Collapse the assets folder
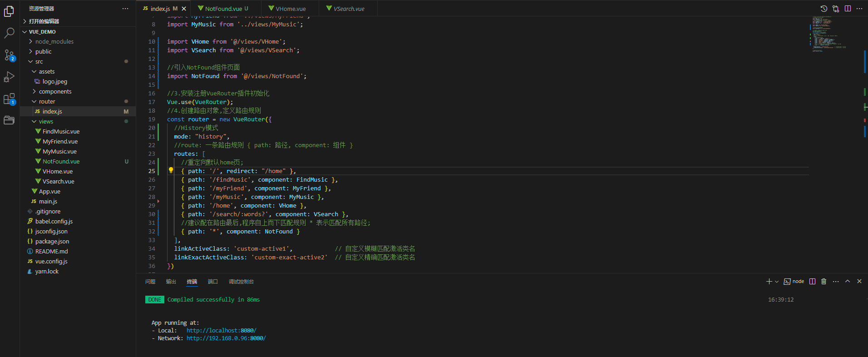The image size is (868, 357). pyautogui.click(x=78, y=71)
